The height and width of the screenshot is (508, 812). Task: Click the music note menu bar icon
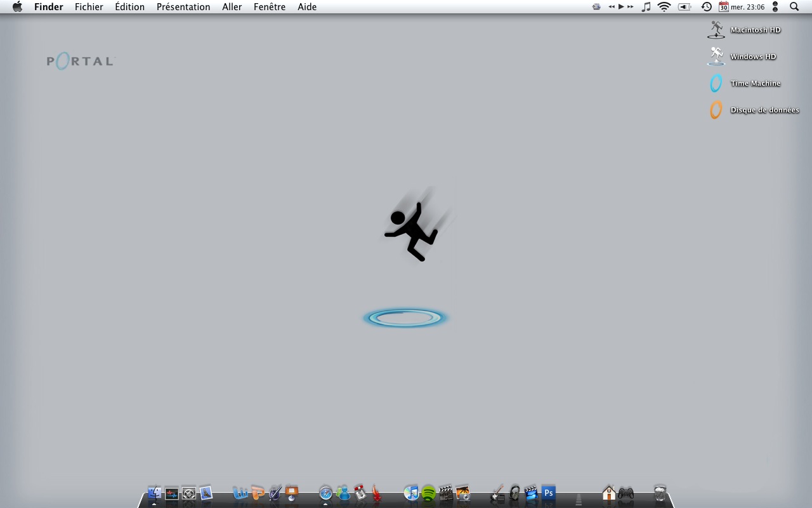point(646,7)
